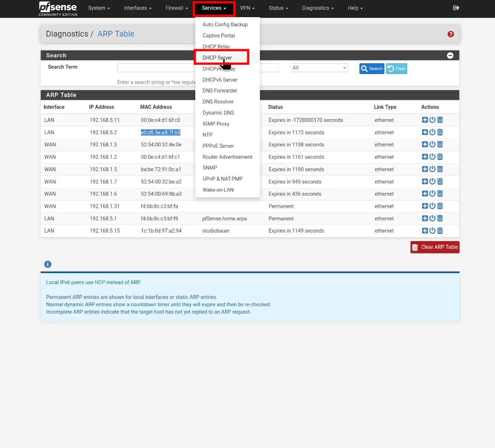This screenshot has width=495, height=448.
Task: Select Wake-on-LAN menu entry
Action: tap(218, 190)
